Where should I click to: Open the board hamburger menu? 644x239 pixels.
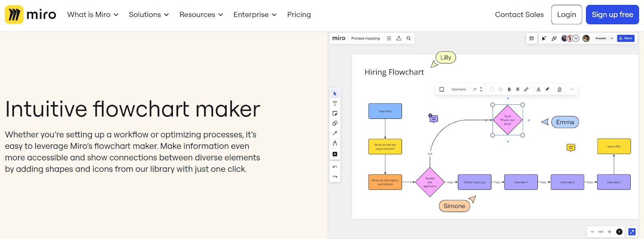pyautogui.click(x=389, y=38)
